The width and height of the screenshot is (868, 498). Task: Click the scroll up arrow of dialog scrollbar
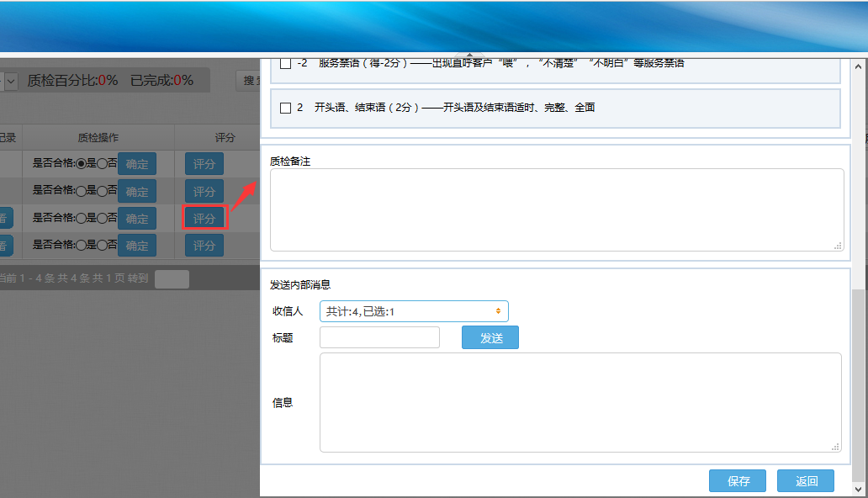(x=859, y=65)
